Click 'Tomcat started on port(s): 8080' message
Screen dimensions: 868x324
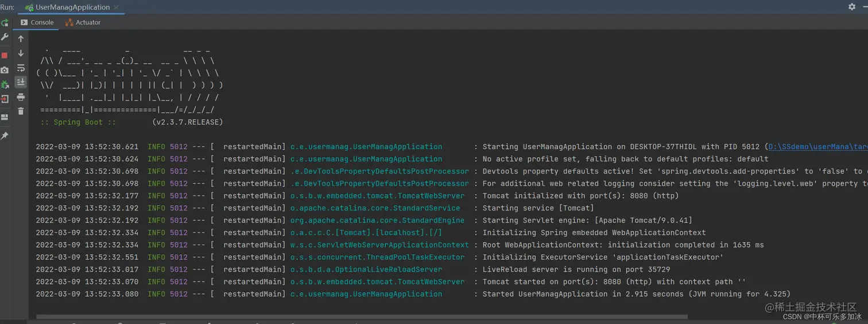coord(614,282)
